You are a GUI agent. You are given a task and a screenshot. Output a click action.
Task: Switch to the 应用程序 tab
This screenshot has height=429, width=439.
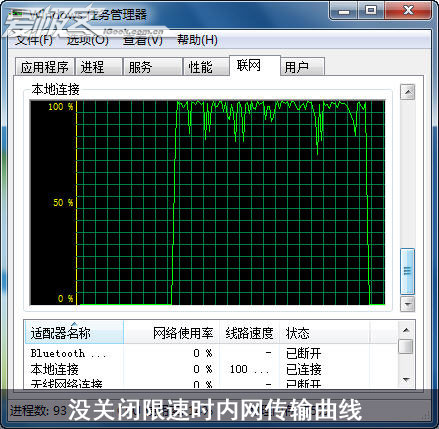pyautogui.click(x=45, y=67)
